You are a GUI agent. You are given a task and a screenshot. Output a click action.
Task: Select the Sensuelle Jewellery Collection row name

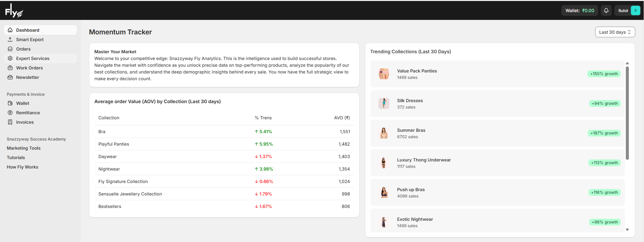click(130, 194)
